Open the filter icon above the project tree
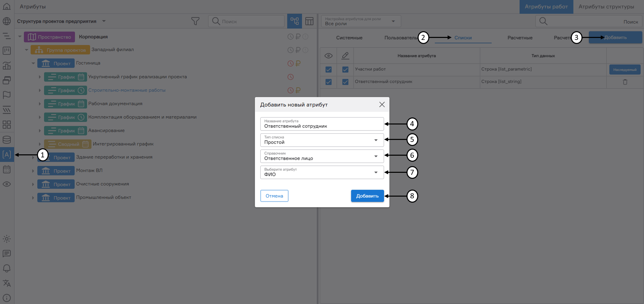Viewport: 644px width, 304px height. [195, 21]
